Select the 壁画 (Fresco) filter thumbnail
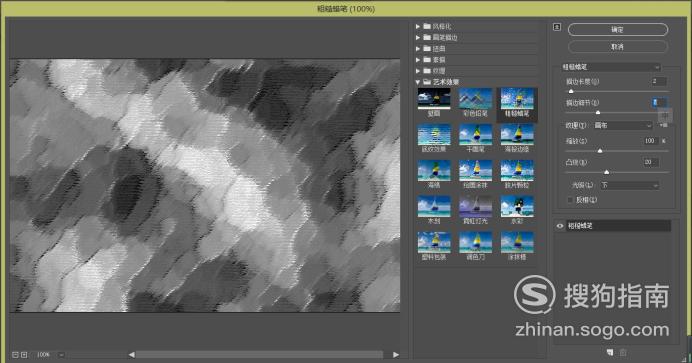This screenshot has height=363, width=692. click(434, 98)
